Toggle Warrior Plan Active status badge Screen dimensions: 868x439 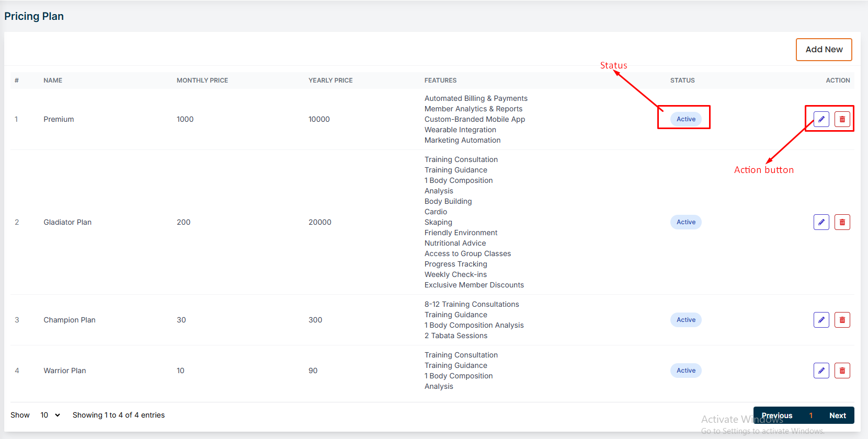pyautogui.click(x=686, y=371)
